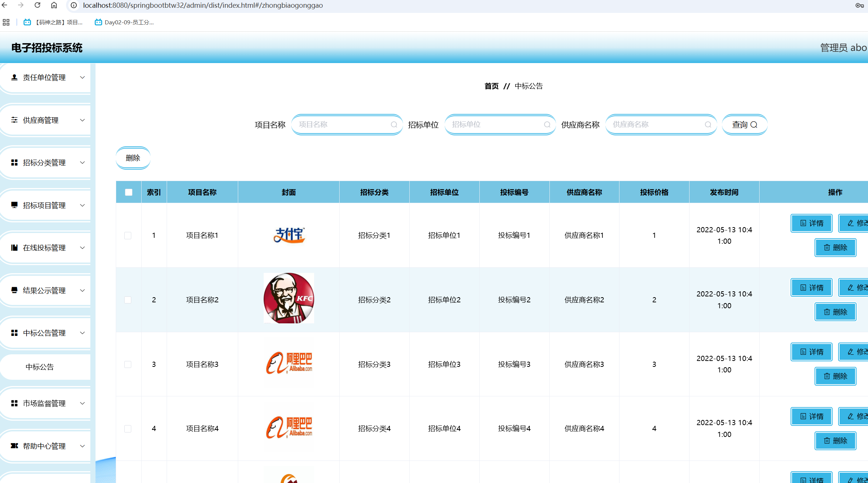This screenshot has height=483, width=868.
Task: Click the browser address bar URL
Action: pos(203,5)
